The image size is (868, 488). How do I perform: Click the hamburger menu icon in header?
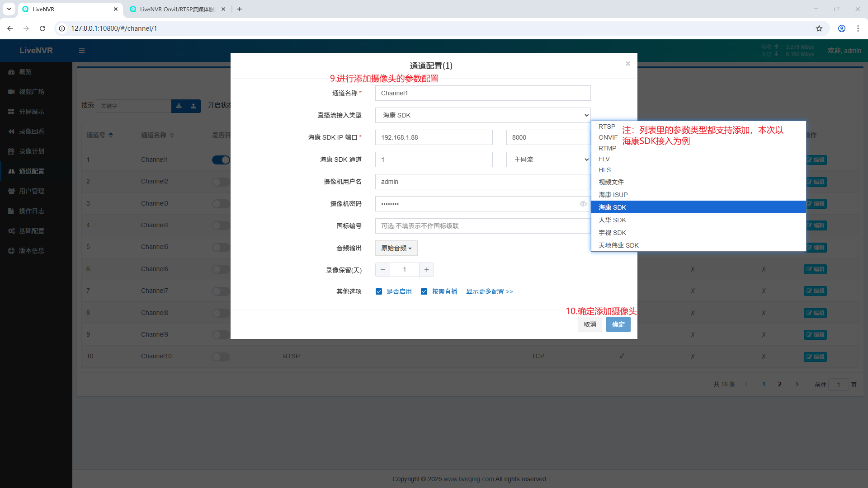[x=82, y=51]
